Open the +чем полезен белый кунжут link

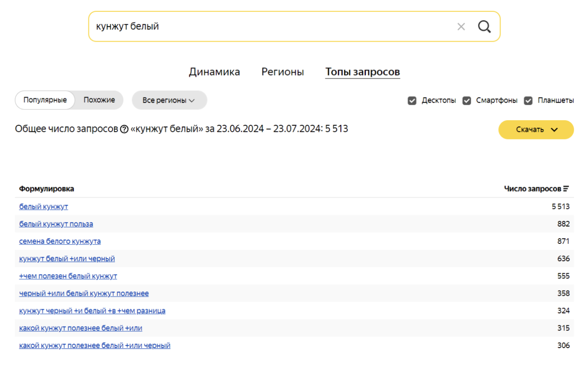pos(68,276)
